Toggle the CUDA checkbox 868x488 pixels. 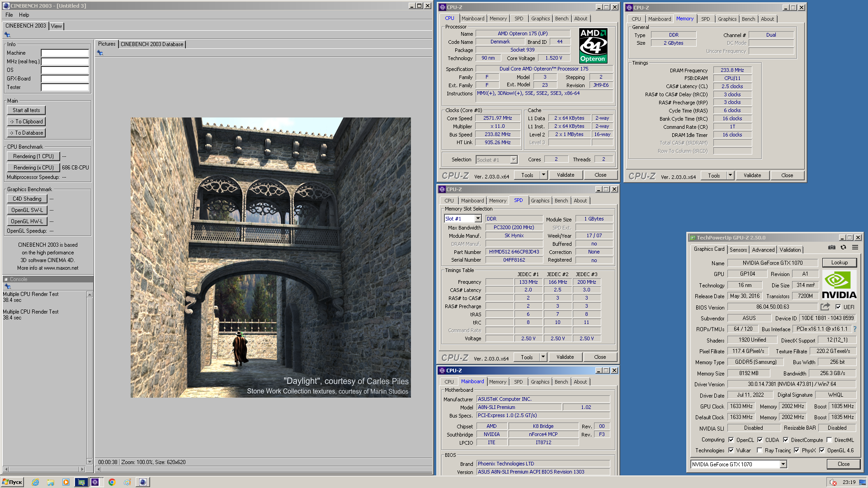click(760, 440)
